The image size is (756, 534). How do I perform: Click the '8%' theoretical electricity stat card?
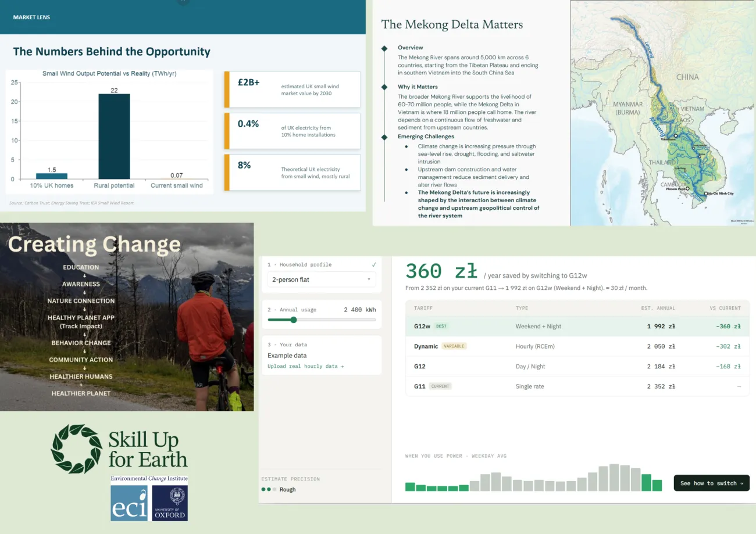point(292,172)
